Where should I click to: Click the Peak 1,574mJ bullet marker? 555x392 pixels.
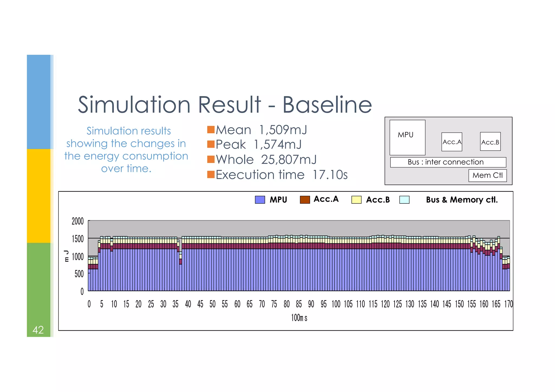pos(211,144)
